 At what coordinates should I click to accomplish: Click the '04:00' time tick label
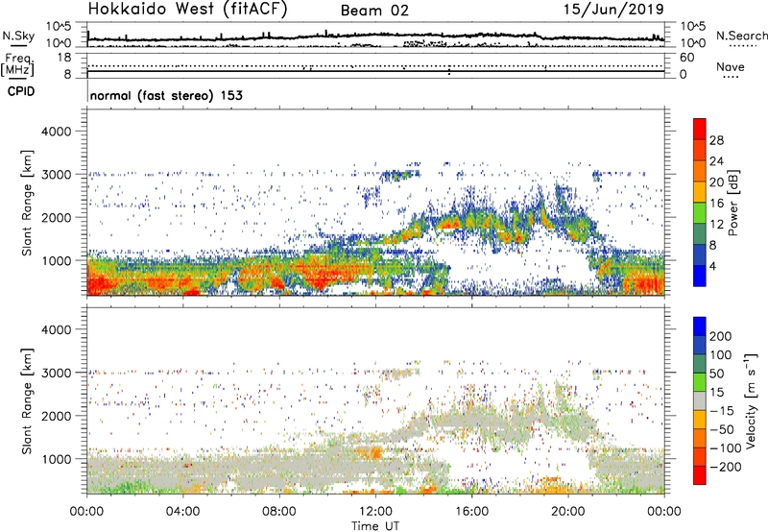(182, 512)
